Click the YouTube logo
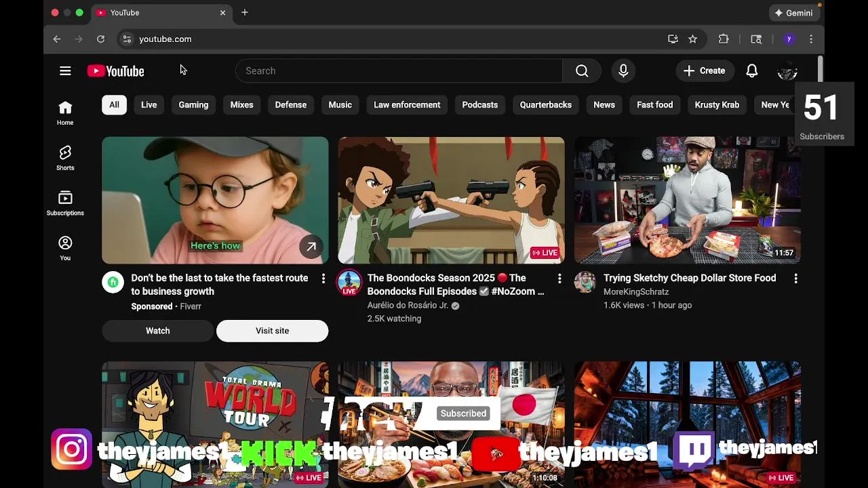The width and height of the screenshot is (868, 488). (116, 71)
